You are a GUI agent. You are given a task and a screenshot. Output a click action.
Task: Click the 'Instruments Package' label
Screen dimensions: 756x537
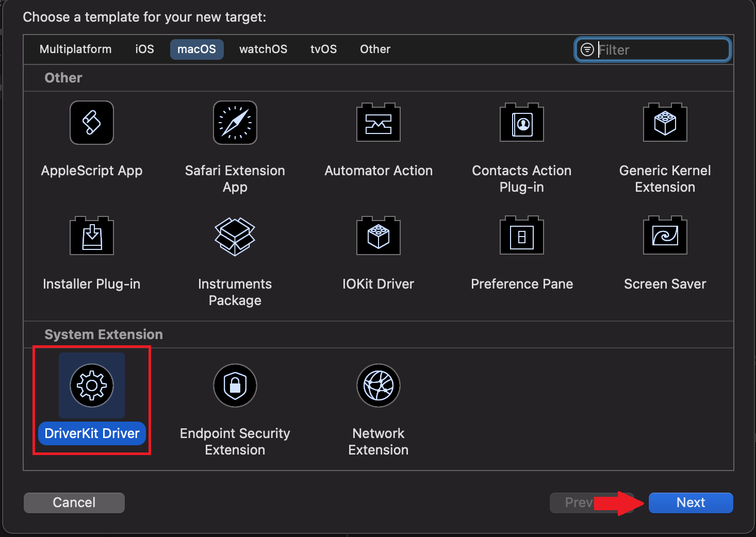[235, 292]
